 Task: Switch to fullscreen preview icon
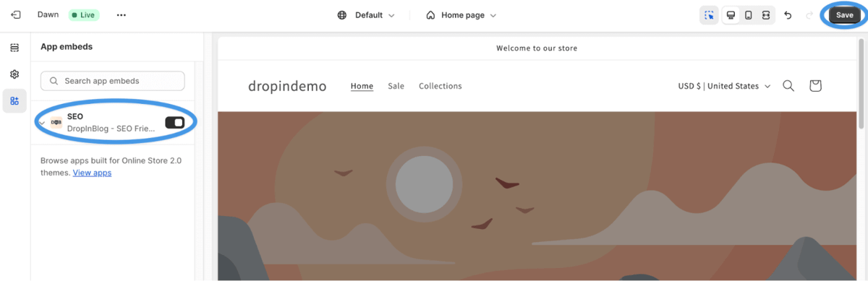point(766,15)
